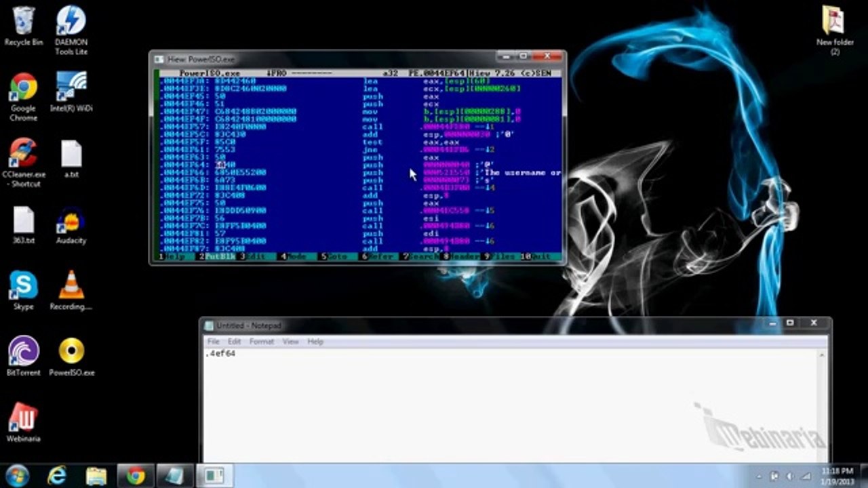Open the taskbar clock showing 11:18 PM
Viewport: 868px width, 488px height.
[x=837, y=476]
